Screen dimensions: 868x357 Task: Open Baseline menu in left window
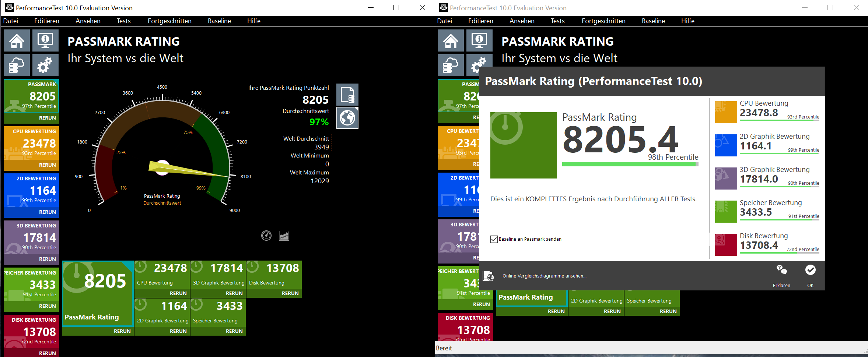[x=219, y=21]
